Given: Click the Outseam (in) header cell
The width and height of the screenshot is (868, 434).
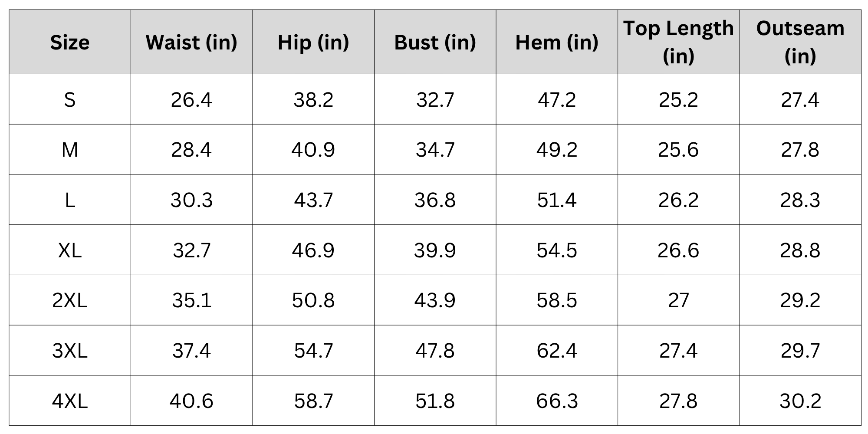Looking at the screenshot, I should coord(800,42).
